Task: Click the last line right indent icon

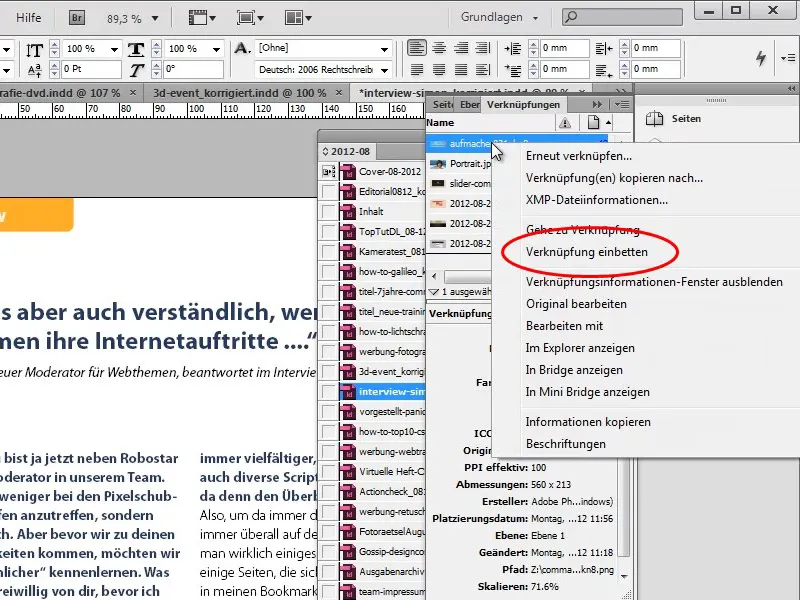Action: coord(604,70)
